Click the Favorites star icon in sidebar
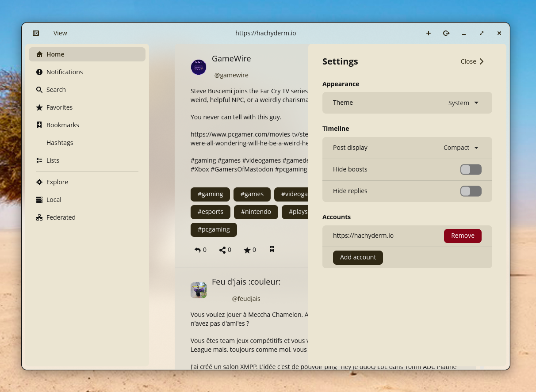Screen dimensions: 536x392 (x=39, y=107)
